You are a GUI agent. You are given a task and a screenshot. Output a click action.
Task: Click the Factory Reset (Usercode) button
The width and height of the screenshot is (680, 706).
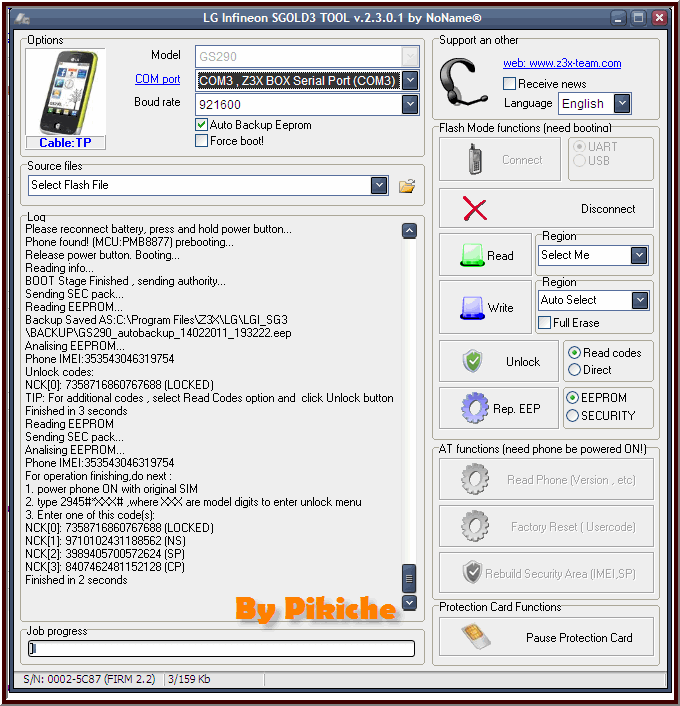pyautogui.click(x=546, y=526)
